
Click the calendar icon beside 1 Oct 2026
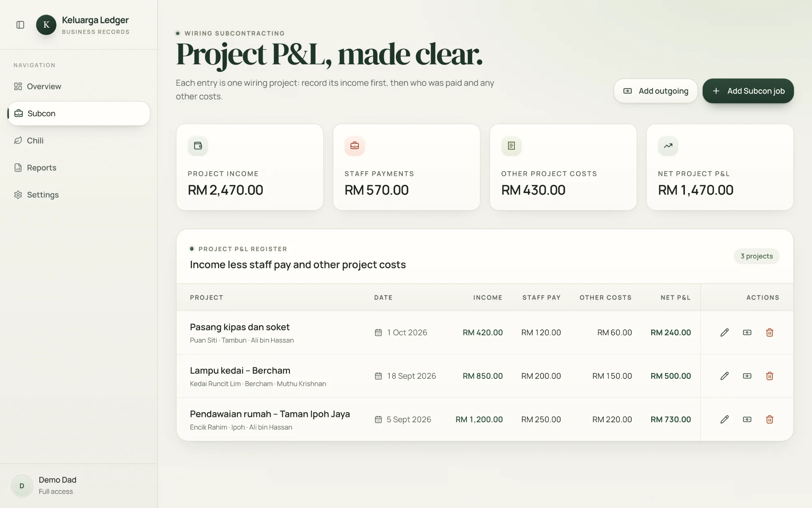[x=378, y=332]
